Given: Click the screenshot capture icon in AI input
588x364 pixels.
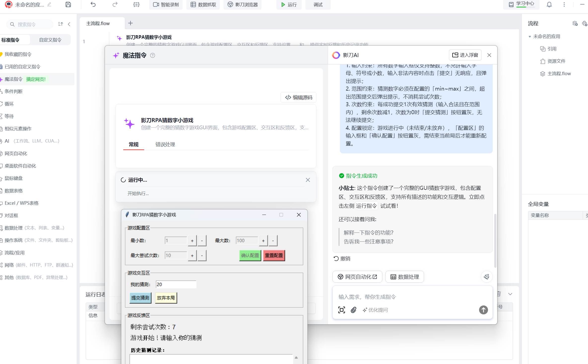Looking at the screenshot, I should coord(341,310).
